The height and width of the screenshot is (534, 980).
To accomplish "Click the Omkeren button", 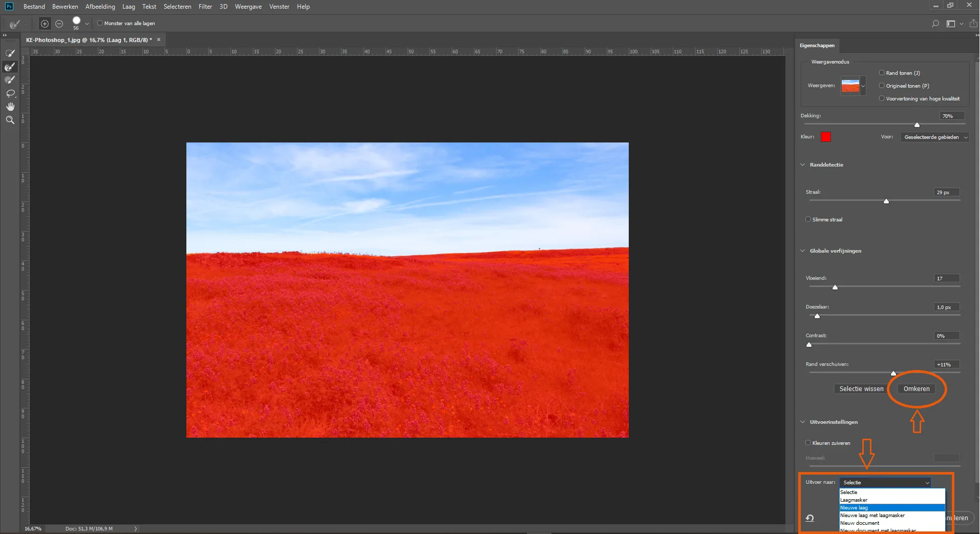I will (x=917, y=389).
